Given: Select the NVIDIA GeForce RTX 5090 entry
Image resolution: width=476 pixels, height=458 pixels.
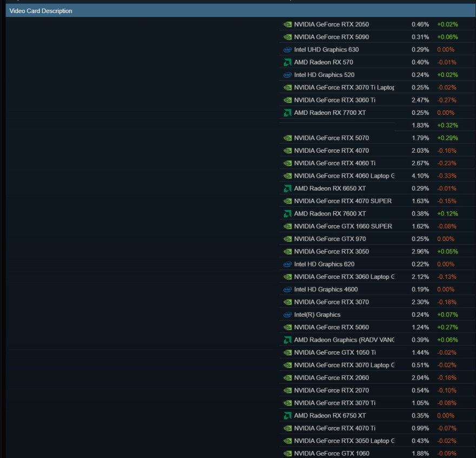Looking at the screenshot, I should [x=331, y=37].
